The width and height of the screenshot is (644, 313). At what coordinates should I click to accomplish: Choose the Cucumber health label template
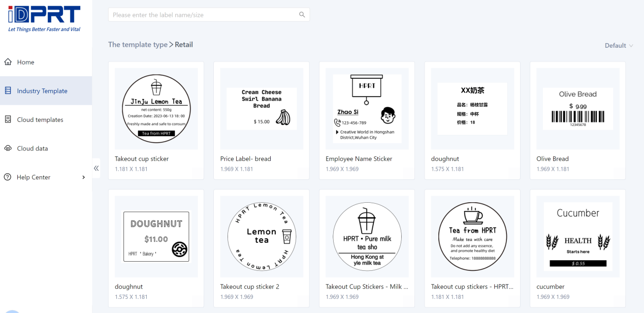(x=577, y=236)
